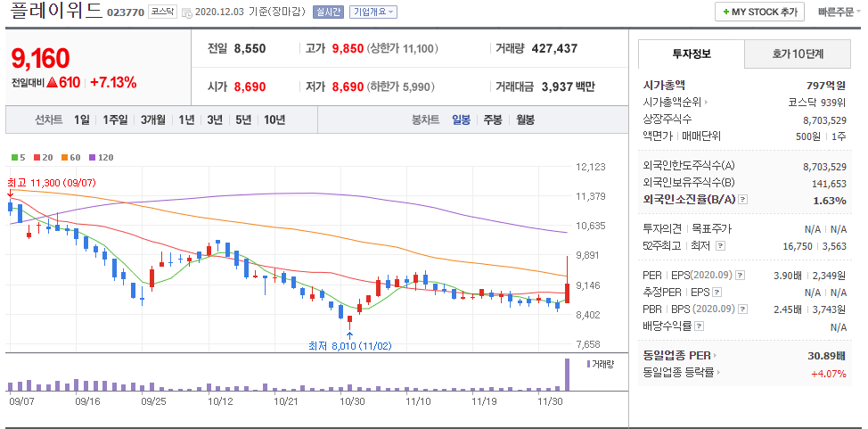Click the help icon beside PBR BPS(2020.09)
This screenshot has width=868, height=429.
(743, 309)
